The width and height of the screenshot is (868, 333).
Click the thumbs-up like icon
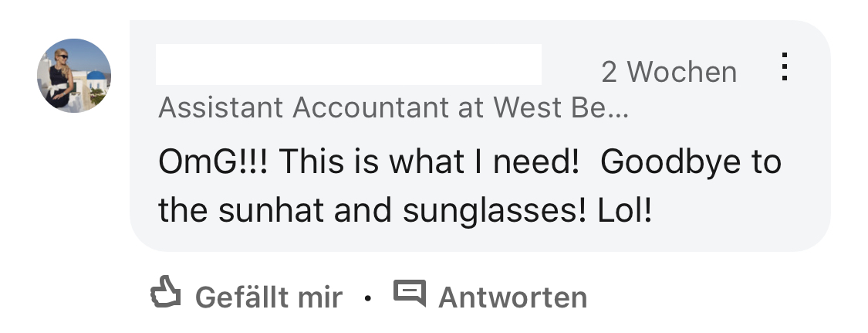[x=164, y=294]
